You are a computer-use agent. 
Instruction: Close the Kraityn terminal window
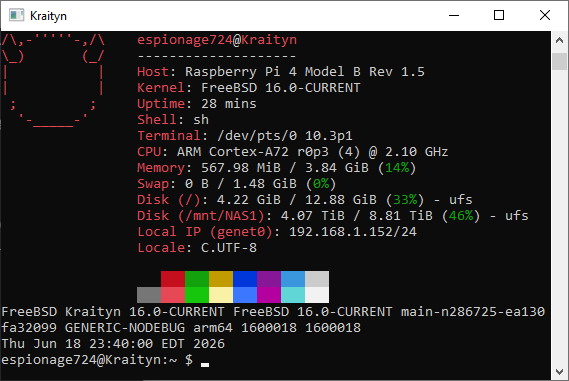pos(545,15)
